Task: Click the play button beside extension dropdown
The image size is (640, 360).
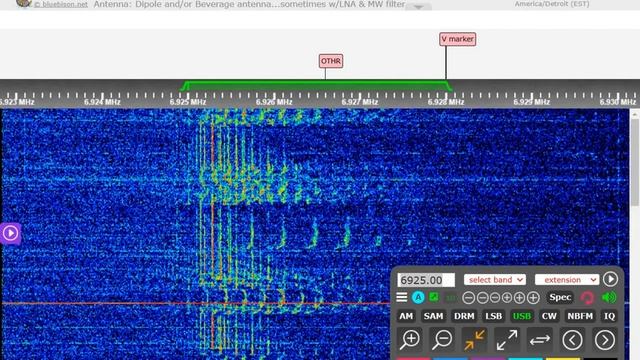Action: (610, 279)
